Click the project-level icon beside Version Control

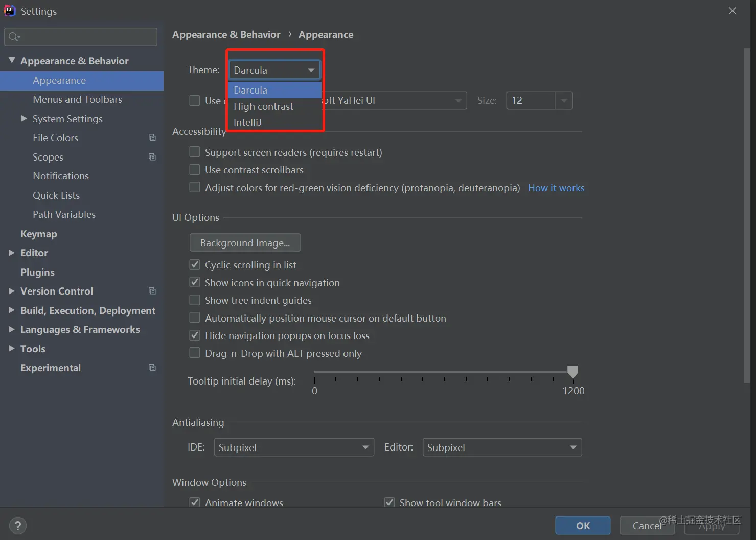pos(152,291)
